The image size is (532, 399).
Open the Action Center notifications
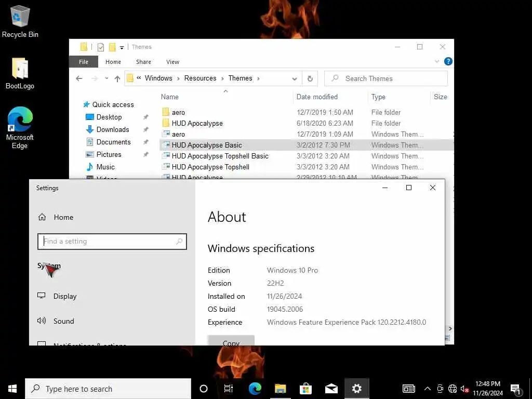tap(515, 389)
